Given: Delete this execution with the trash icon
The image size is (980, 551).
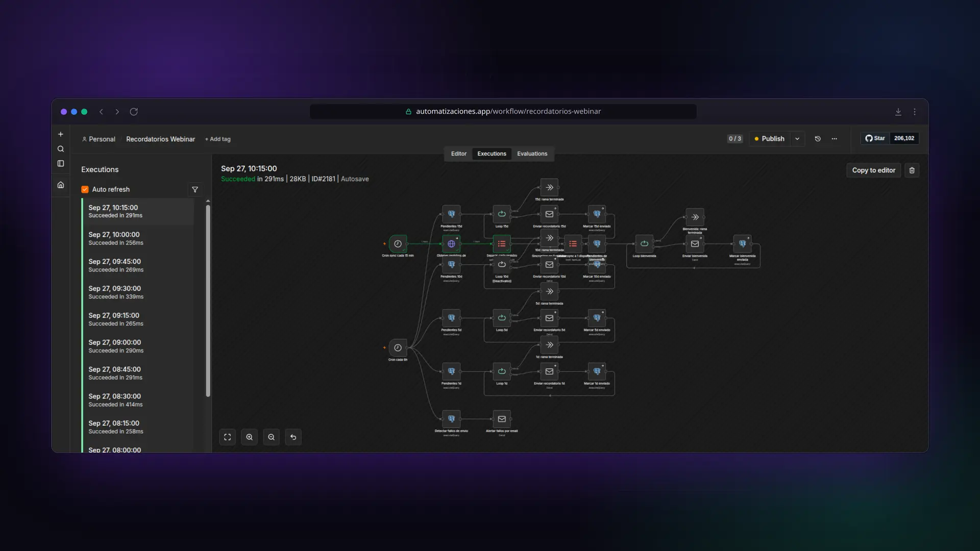Looking at the screenshot, I should [912, 170].
